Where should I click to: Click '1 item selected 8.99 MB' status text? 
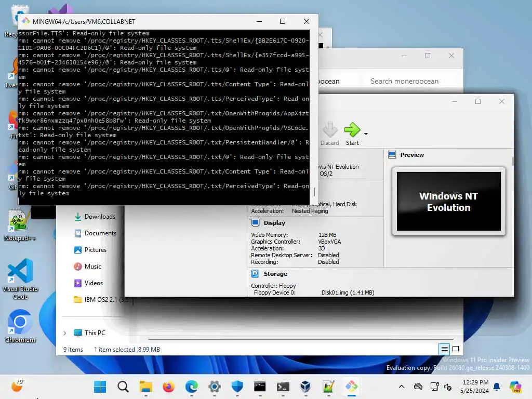click(127, 350)
